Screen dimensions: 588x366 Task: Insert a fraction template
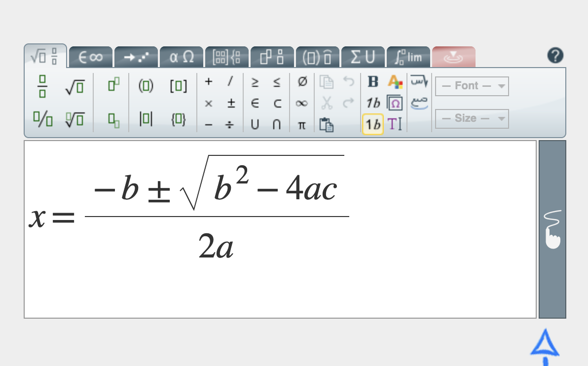(43, 86)
